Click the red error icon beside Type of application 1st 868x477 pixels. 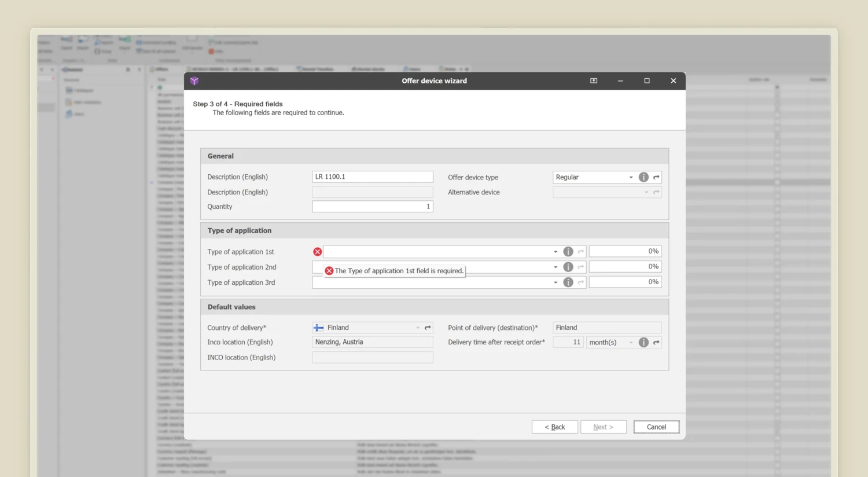point(317,252)
